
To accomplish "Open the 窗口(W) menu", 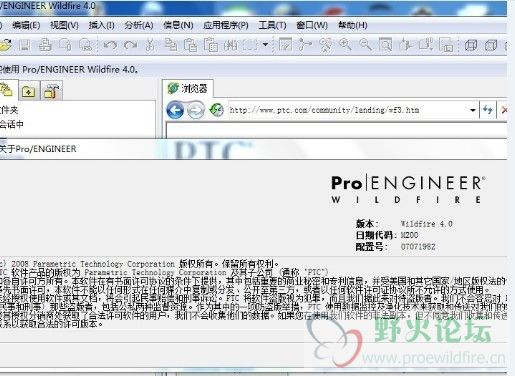I will coord(312,25).
